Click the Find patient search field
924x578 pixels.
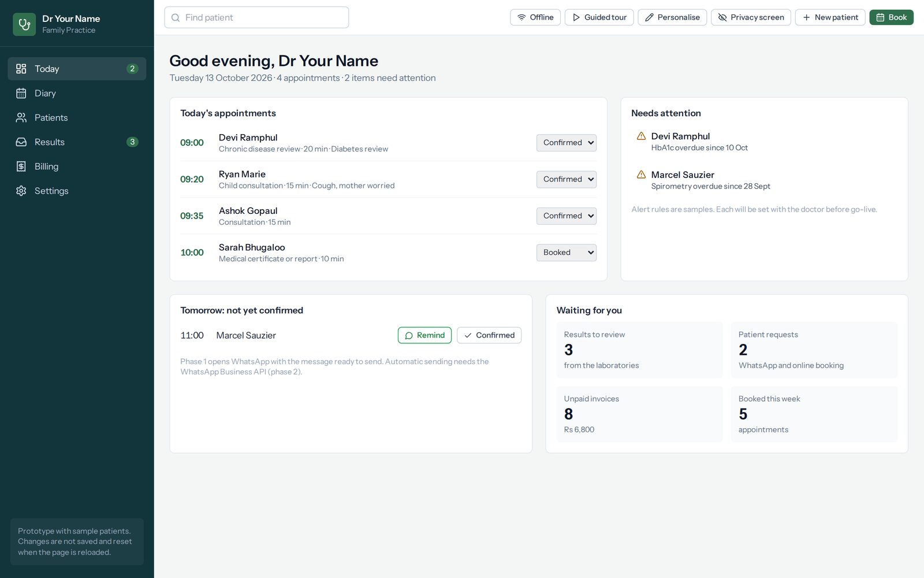(x=256, y=17)
